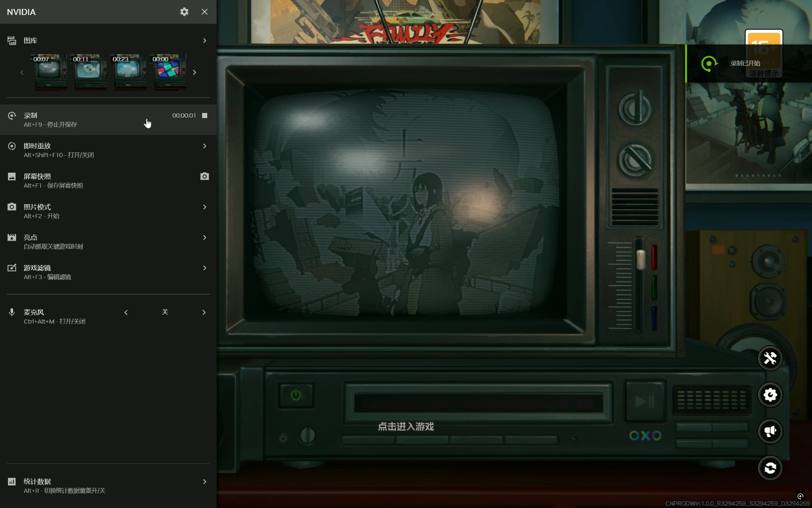The width and height of the screenshot is (812, 508).
Task: Open the 统计数据 statistics entry
Action: click(x=108, y=486)
